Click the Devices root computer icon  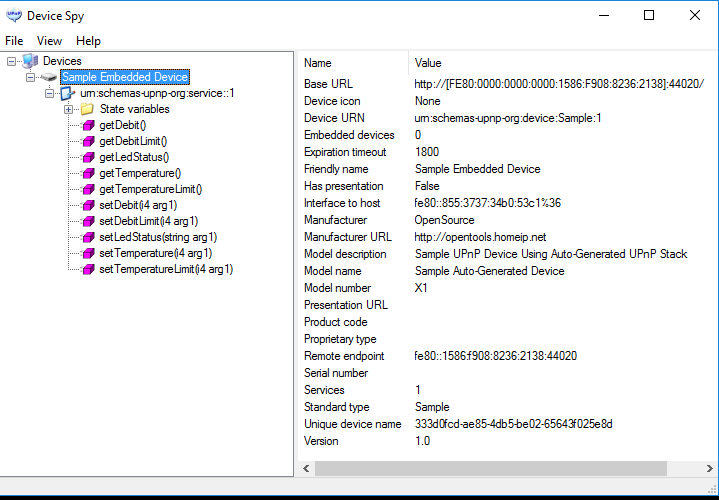click(30, 61)
